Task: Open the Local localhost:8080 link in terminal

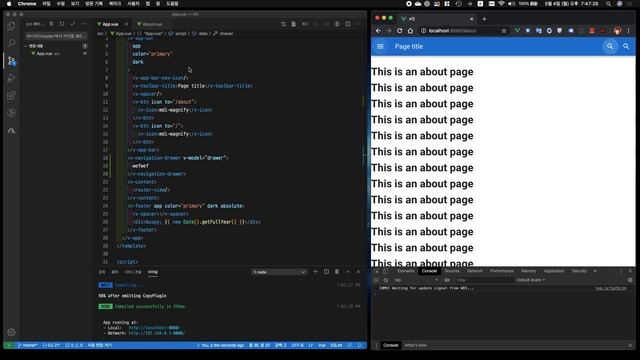Action: (154, 328)
